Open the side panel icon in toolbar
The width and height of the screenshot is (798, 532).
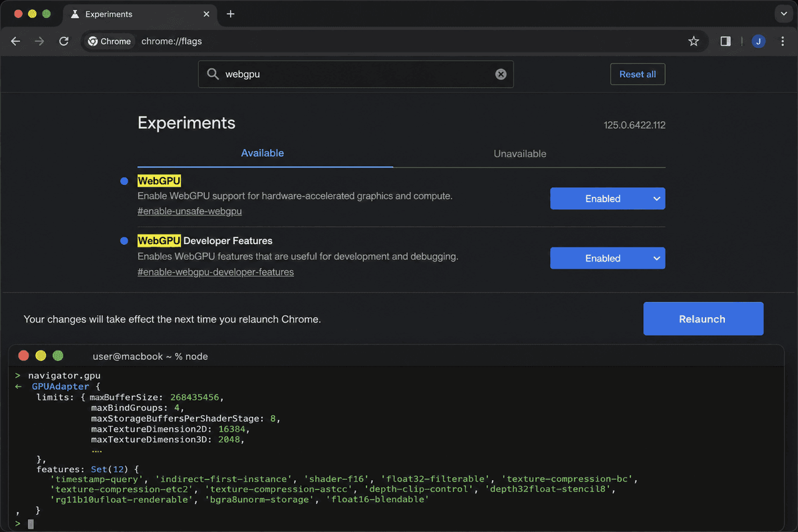click(726, 41)
